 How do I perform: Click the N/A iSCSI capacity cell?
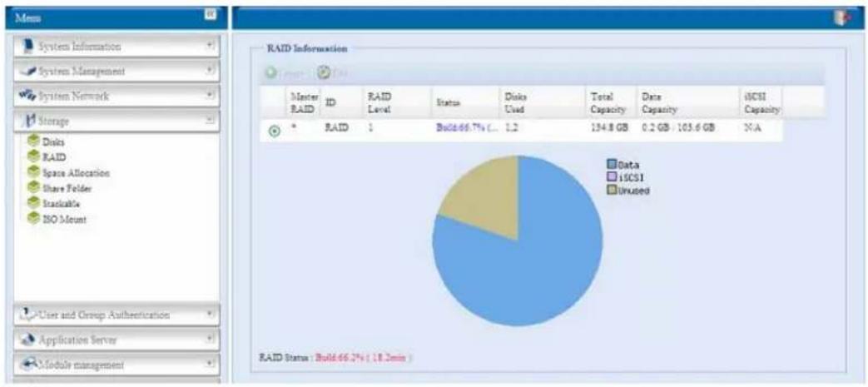[x=752, y=127]
